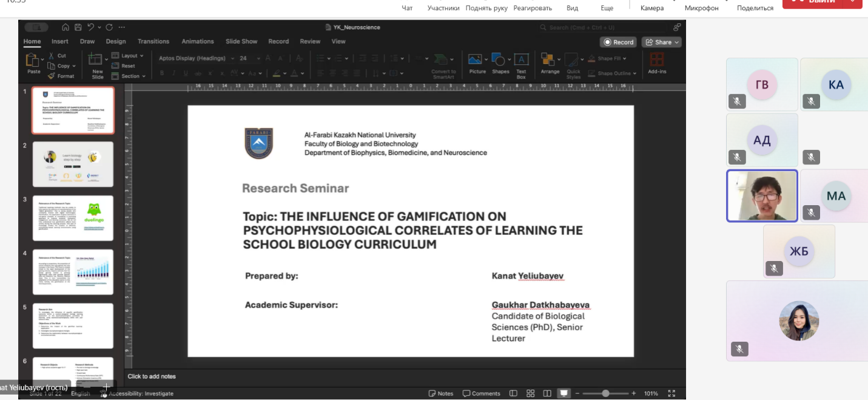
Task: Select slide 3 thumbnail with Duolingo owl
Action: click(73, 219)
